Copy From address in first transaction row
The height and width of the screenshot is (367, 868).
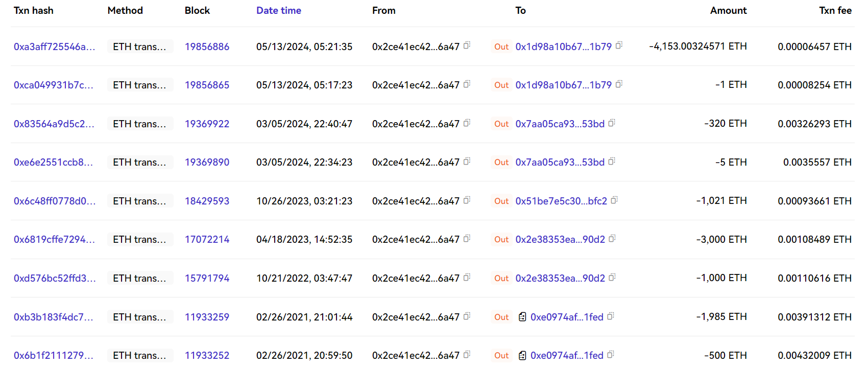coord(467,45)
